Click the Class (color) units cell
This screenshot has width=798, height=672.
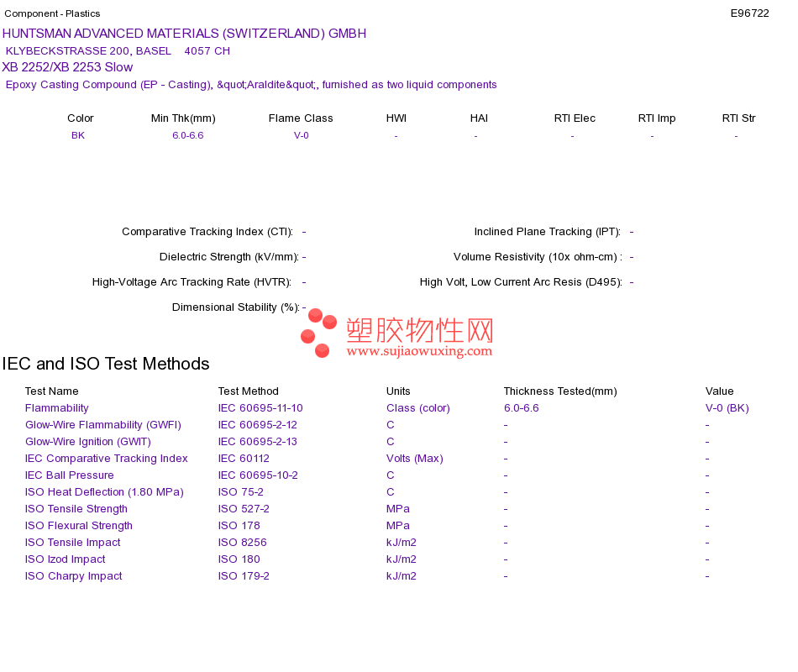pyautogui.click(x=418, y=407)
